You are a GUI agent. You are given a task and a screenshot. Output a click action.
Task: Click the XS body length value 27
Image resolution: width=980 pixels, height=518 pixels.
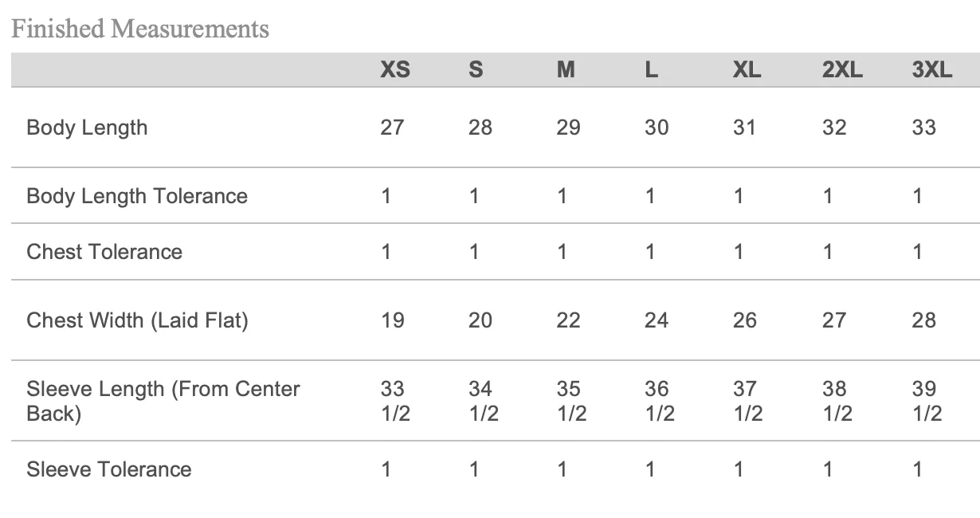coord(392,128)
